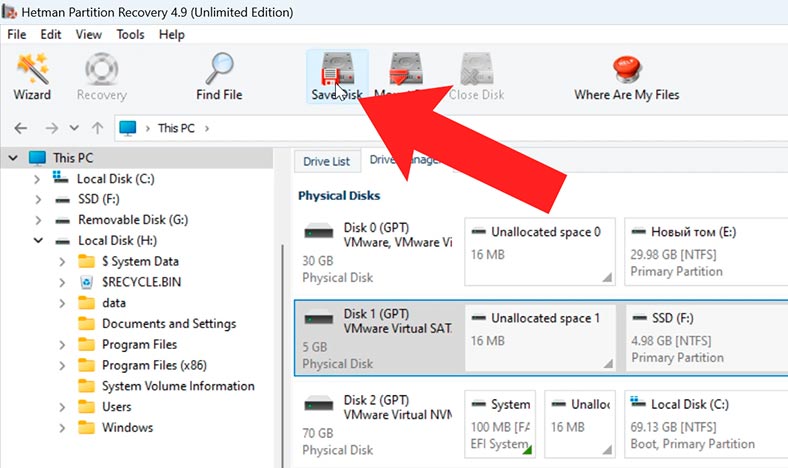
Task: Select the 16 MB Unalloc block on Disk 2
Action: click(580, 424)
